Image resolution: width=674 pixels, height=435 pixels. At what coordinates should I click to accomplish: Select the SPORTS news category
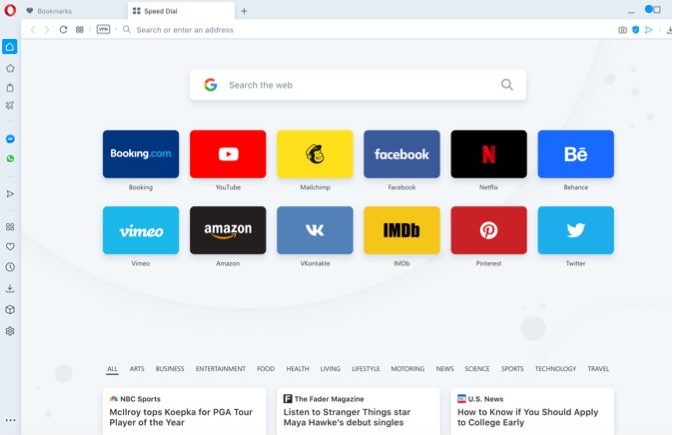click(x=512, y=369)
